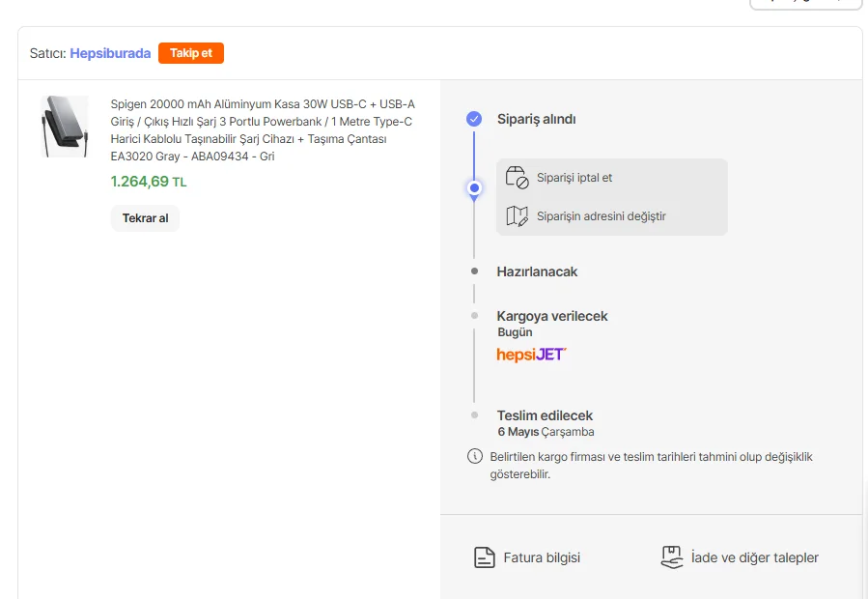Click the hepsiJET carrier logo
868x599 pixels.
[531, 354]
